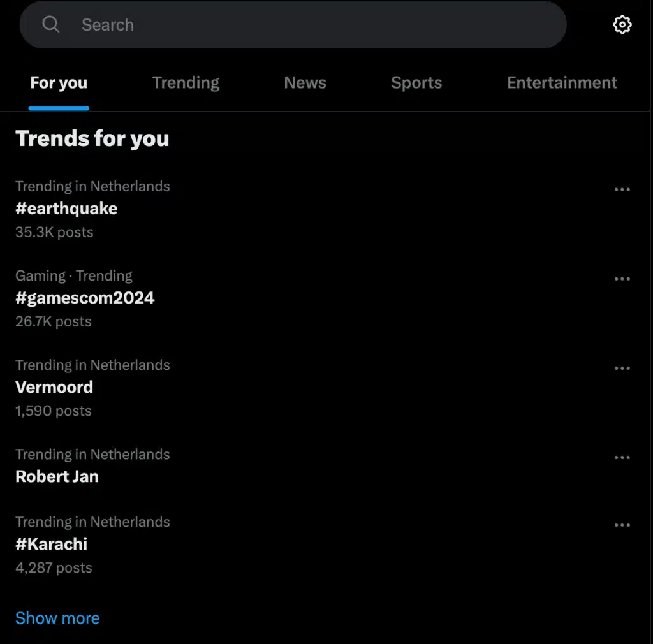Open the trends settings gear
The image size is (653, 644).
point(622,25)
